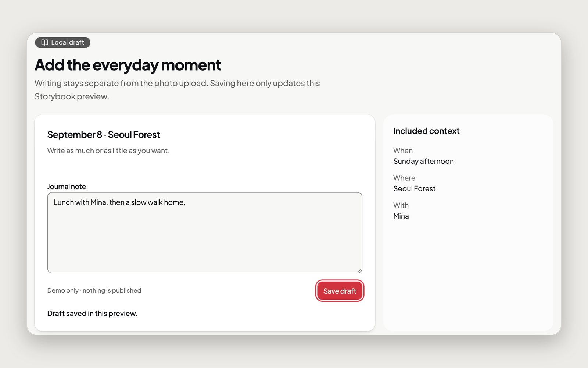Place cursor after 'slow walk home.' text
Screen dimensions: 588x368
tap(186, 202)
